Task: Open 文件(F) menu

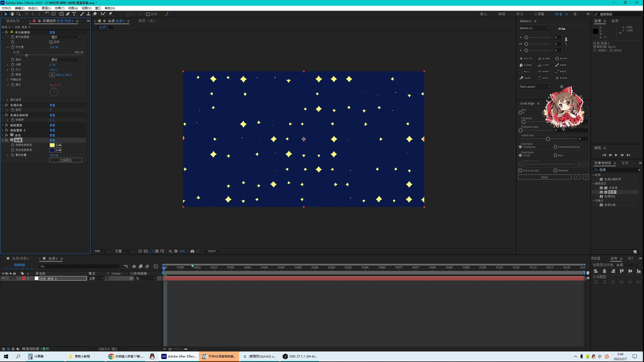Action: point(7,8)
